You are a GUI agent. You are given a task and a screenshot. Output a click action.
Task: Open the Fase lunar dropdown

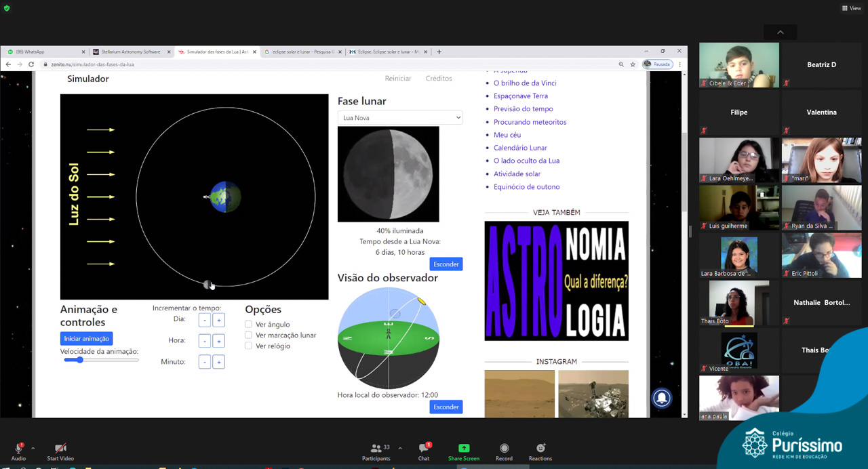click(400, 118)
